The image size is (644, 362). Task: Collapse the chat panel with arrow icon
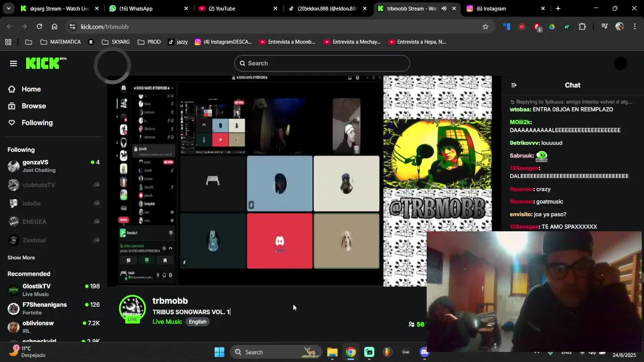click(514, 85)
